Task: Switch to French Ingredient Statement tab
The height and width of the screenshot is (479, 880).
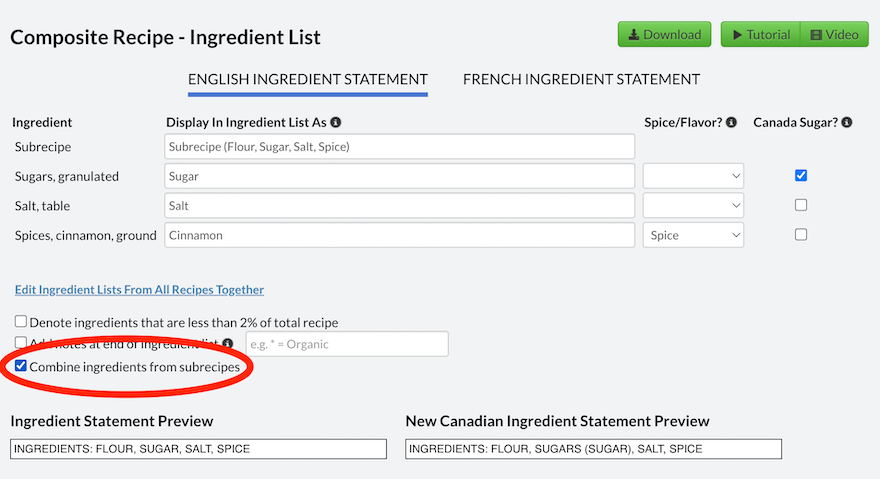Action: pos(581,79)
